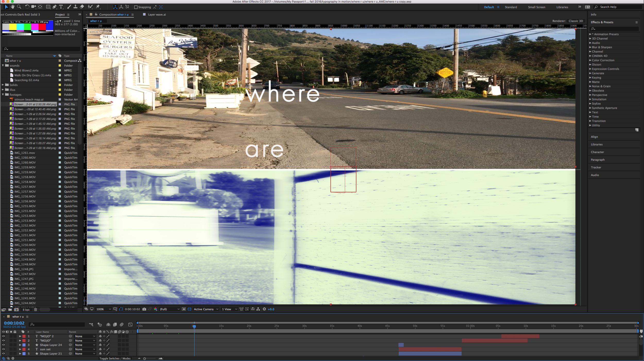The height and width of the screenshot is (361, 644).
Task: Toggle the Mask and Shape Path visibility
Action: (121, 309)
